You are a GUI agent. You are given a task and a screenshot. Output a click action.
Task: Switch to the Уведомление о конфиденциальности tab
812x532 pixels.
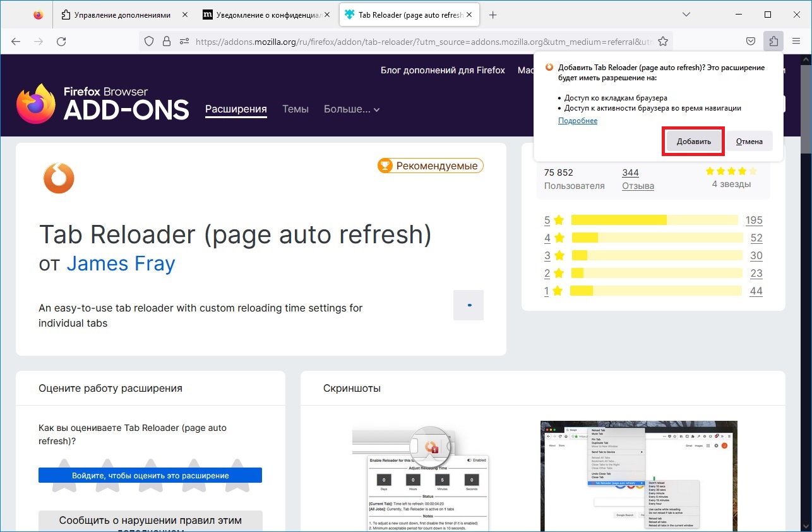click(x=266, y=15)
